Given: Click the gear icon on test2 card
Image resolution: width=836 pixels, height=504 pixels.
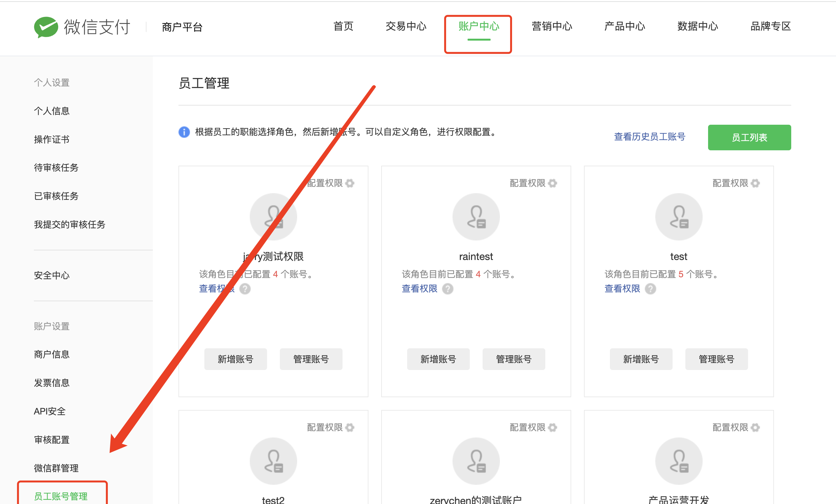Looking at the screenshot, I should pos(350,427).
